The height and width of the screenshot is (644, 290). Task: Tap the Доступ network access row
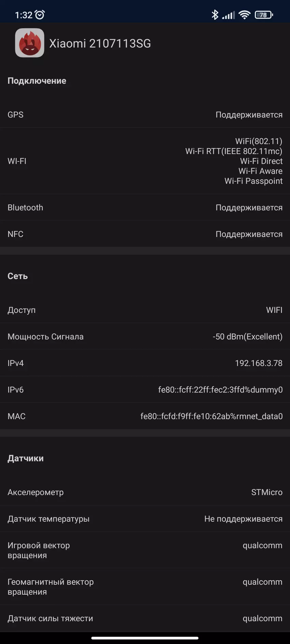click(145, 310)
